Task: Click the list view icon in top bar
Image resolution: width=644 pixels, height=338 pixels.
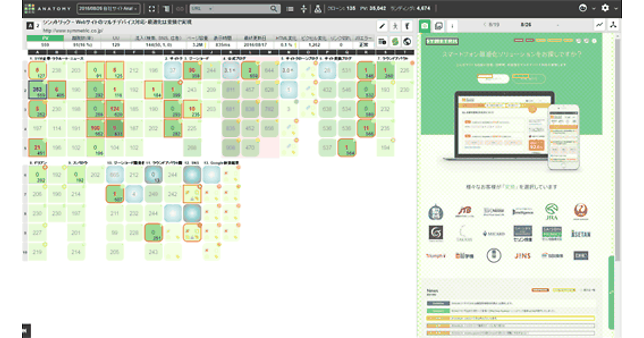Action: 290,9
